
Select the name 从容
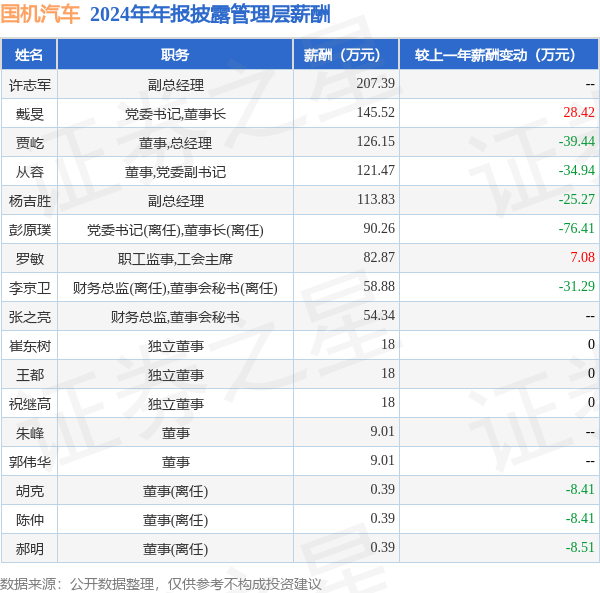coord(30,172)
